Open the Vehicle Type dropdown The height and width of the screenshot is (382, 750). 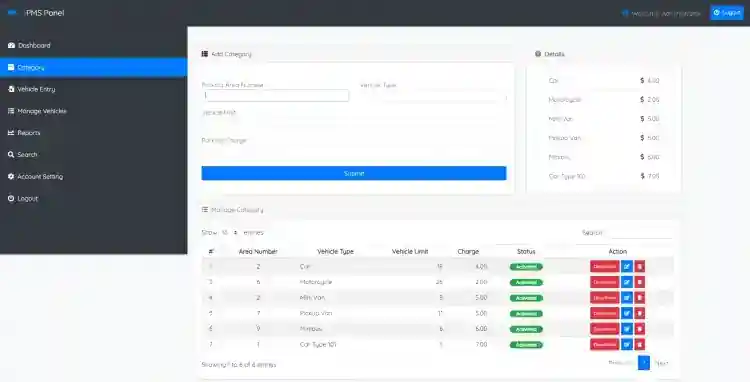pos(433,96)
